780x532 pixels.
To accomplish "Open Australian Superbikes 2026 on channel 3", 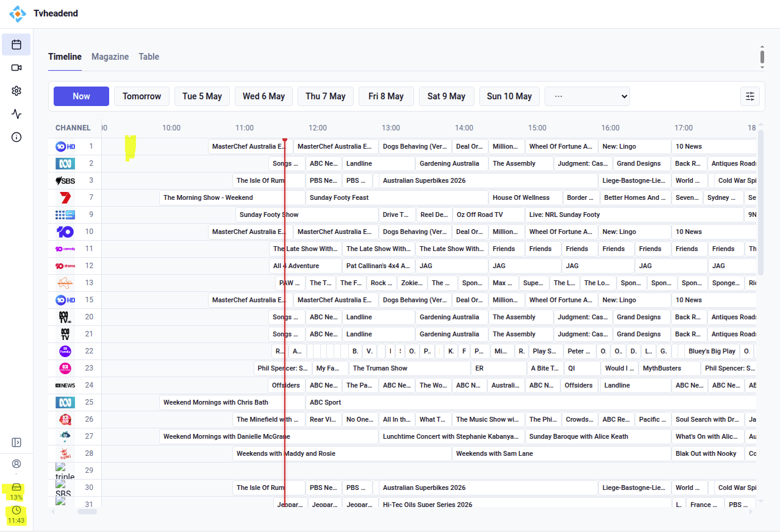I will pyautogui.click(x=488, y=180).
